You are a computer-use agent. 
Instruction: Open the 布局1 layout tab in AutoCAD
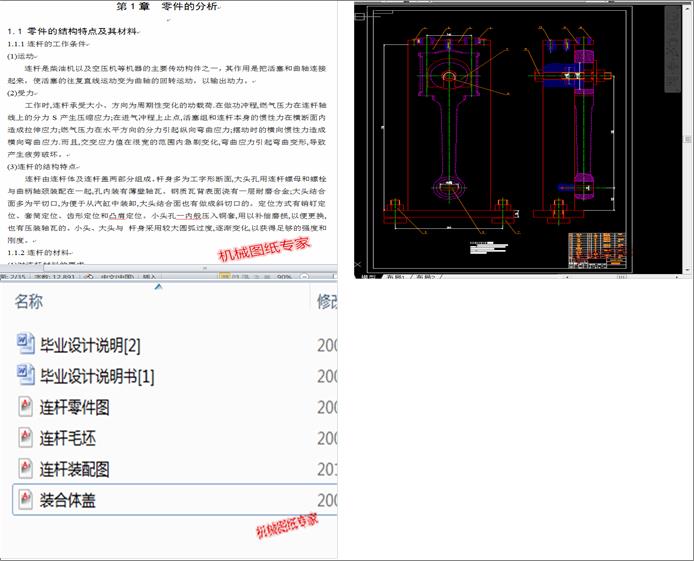pyautogui.click(x=397, y=276)
